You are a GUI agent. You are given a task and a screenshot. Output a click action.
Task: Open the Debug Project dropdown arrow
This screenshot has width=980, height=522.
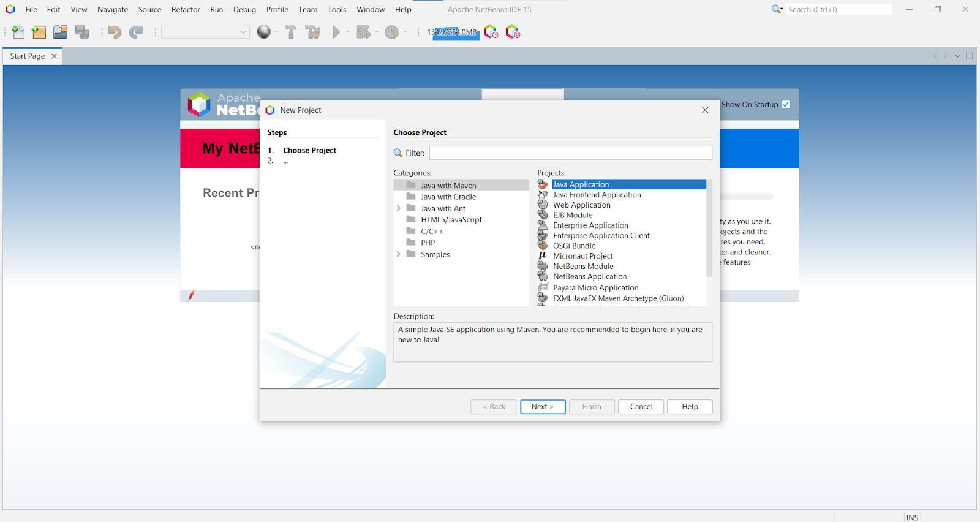(377, 32)
